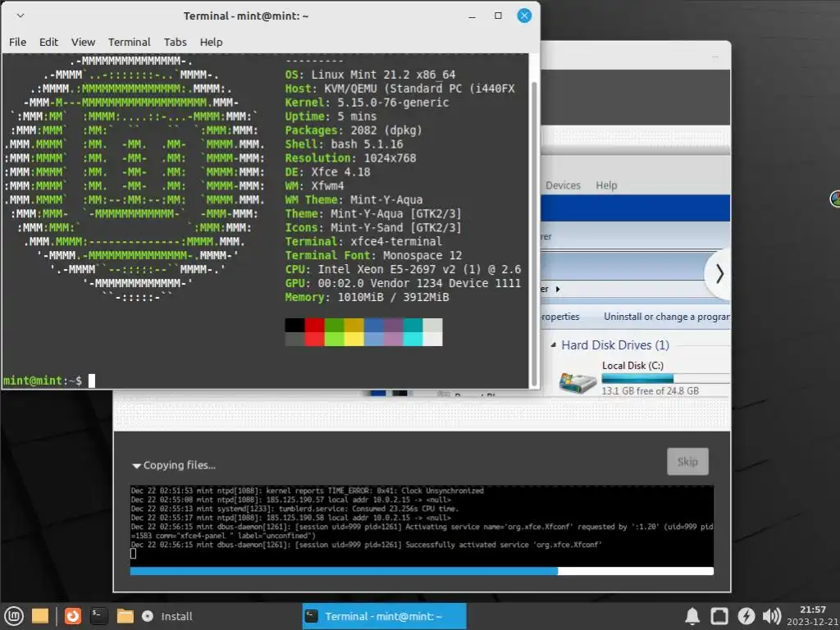Select the Terminal - mint@mint taskbar button

point(384,616)
